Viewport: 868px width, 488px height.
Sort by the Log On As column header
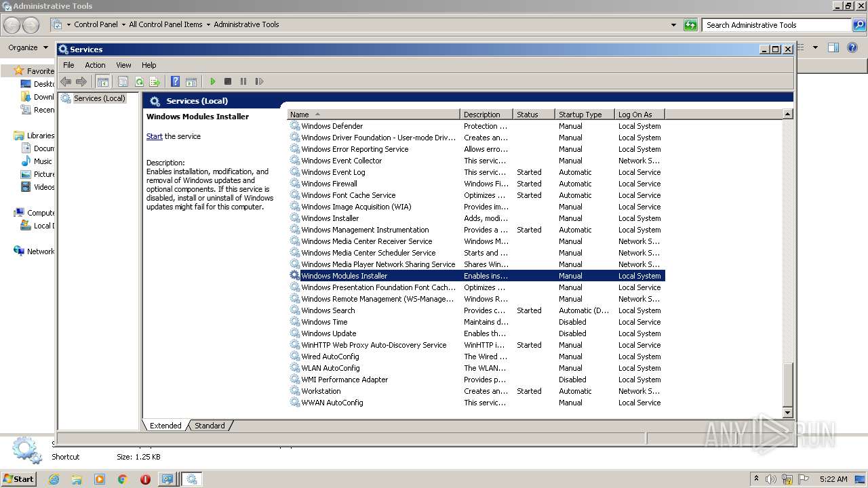coord(639,115)
